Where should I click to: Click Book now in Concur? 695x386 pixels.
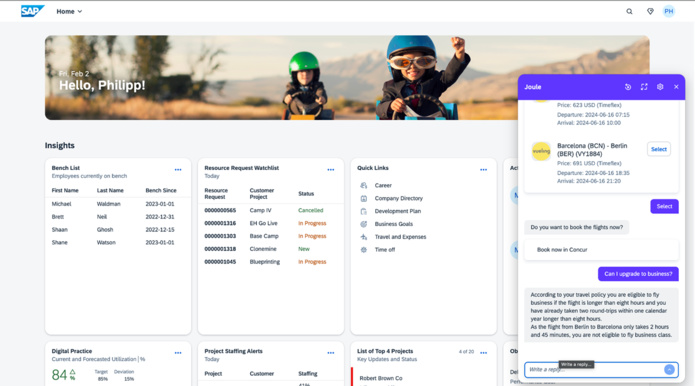[x=601, y=250]
